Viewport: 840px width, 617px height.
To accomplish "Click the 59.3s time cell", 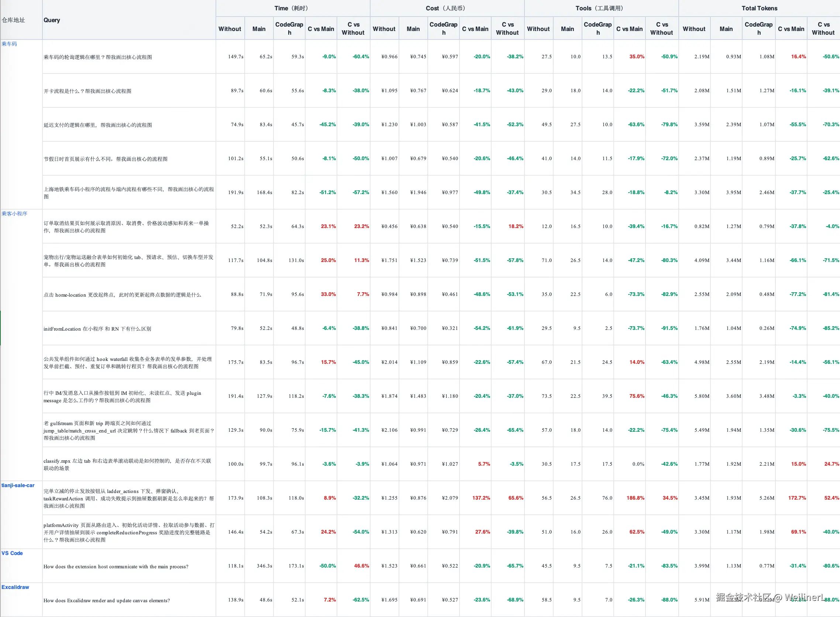I will [298, 57].
